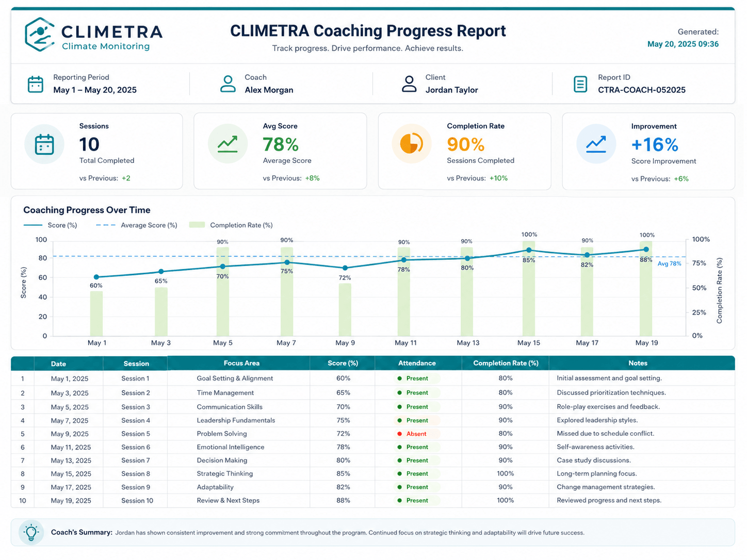Click the May 1 completion bar

tap(96, 314)
